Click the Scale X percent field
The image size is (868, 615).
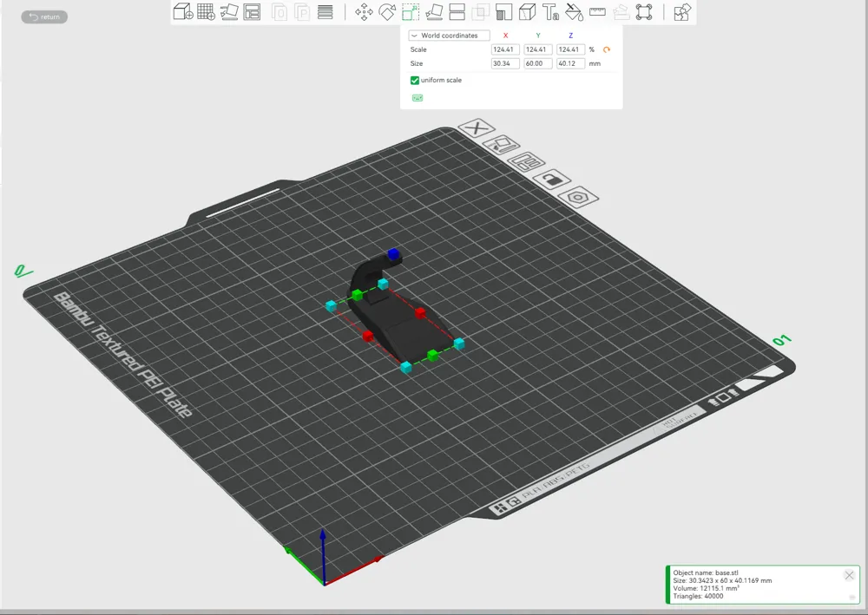(505, 49)
